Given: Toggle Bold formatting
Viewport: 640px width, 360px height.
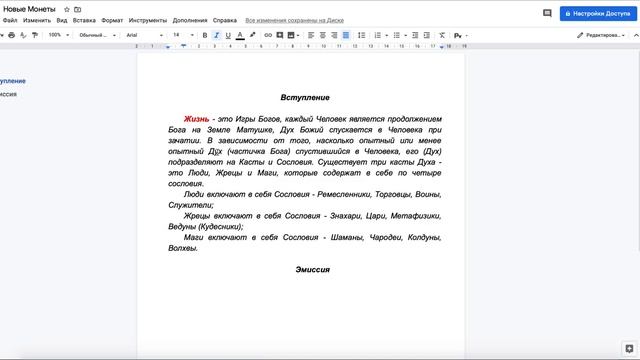Looking at the screenshot, I should (205, 36).
